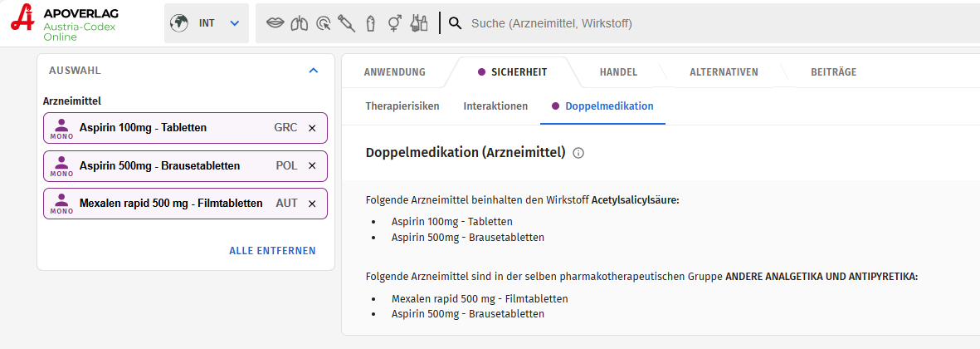Switch to the Anwendung tab

click(394, 72)
